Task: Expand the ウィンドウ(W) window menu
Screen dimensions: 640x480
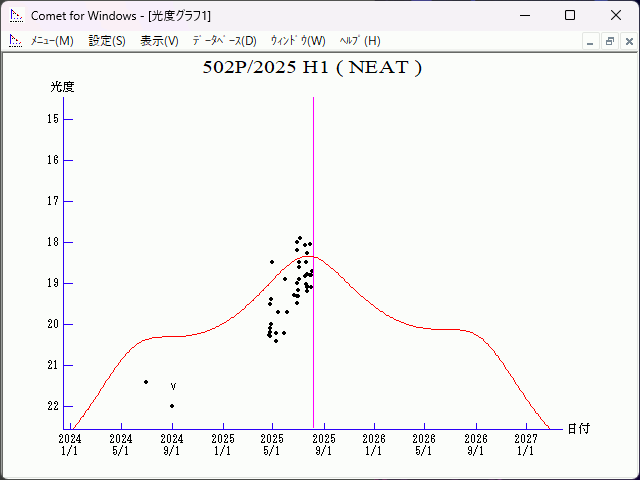Action: coord(298,41)
